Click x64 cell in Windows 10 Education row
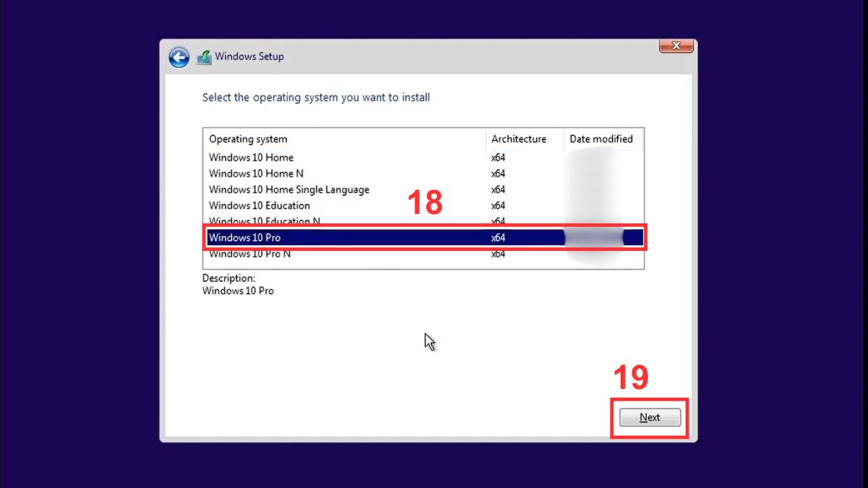 click(498, 205)
